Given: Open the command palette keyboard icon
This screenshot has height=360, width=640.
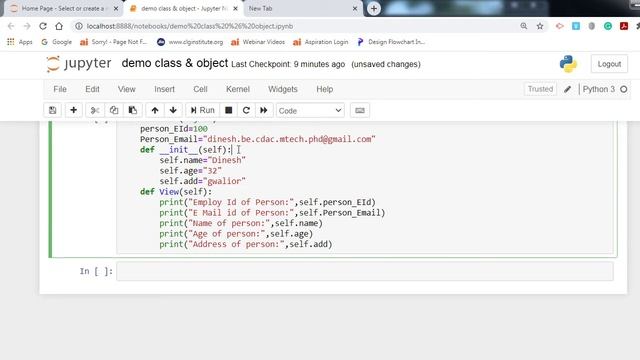Looking at the screenshot, I should coord(360,110).
